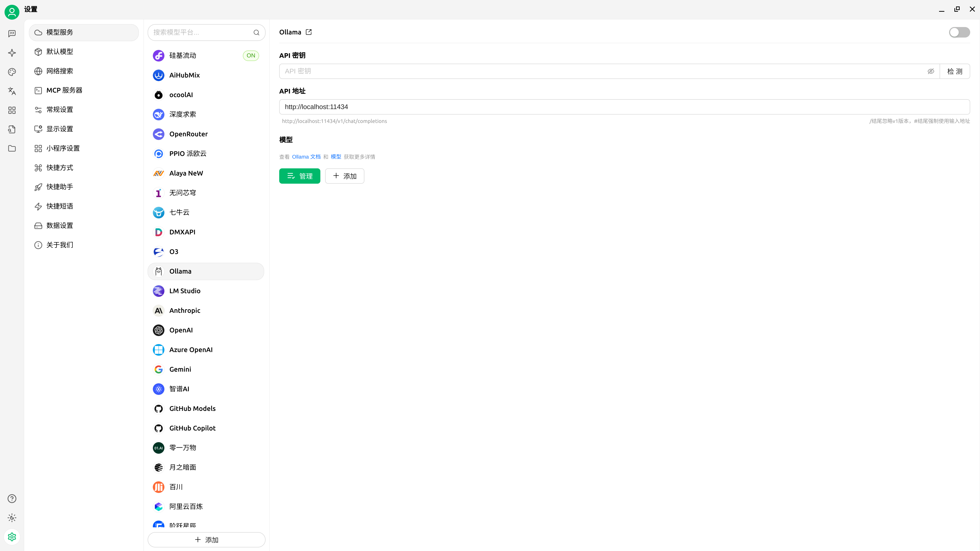Click the search magnifier in provider search
The image size is (980, 551).
click(x=256, y=33)
